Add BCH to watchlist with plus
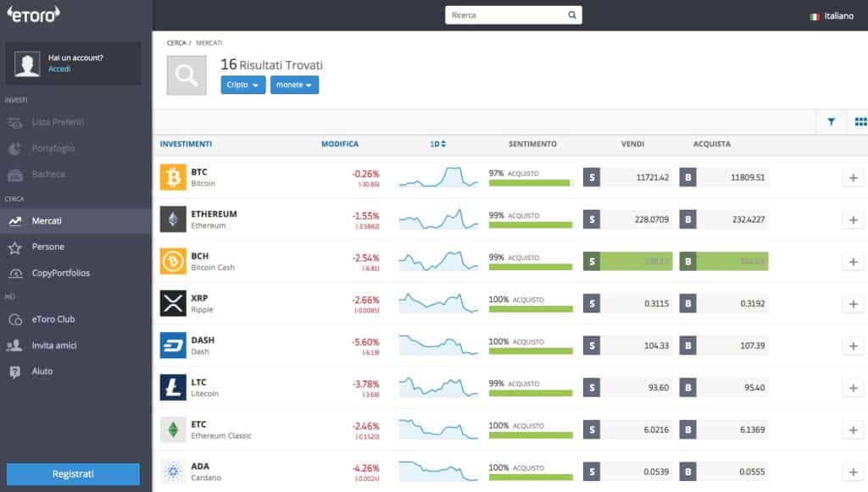Viewport: 868px width, 492px height. coord(853,262)
